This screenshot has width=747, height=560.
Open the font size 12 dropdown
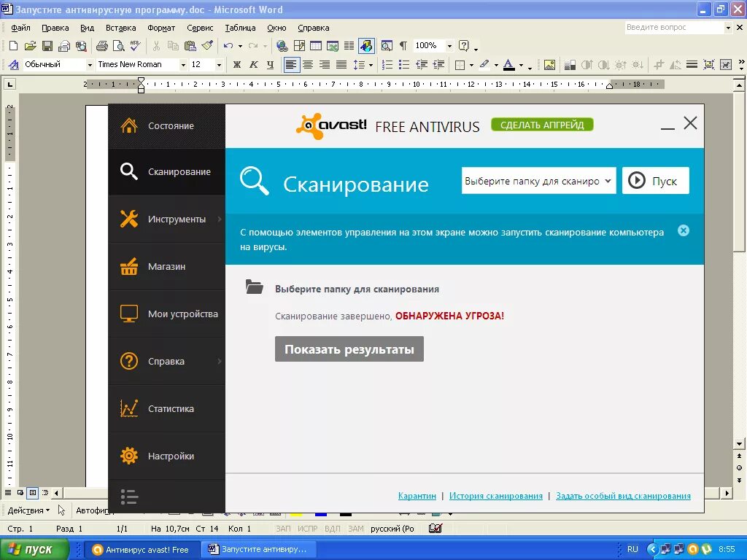click(x=219, y=64)
